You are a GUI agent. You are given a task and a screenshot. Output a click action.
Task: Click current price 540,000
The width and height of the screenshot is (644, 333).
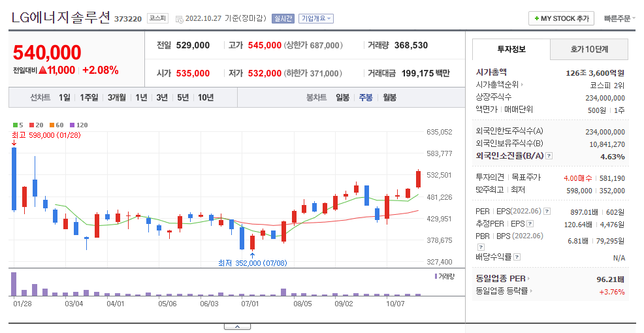tap(47, 52)
